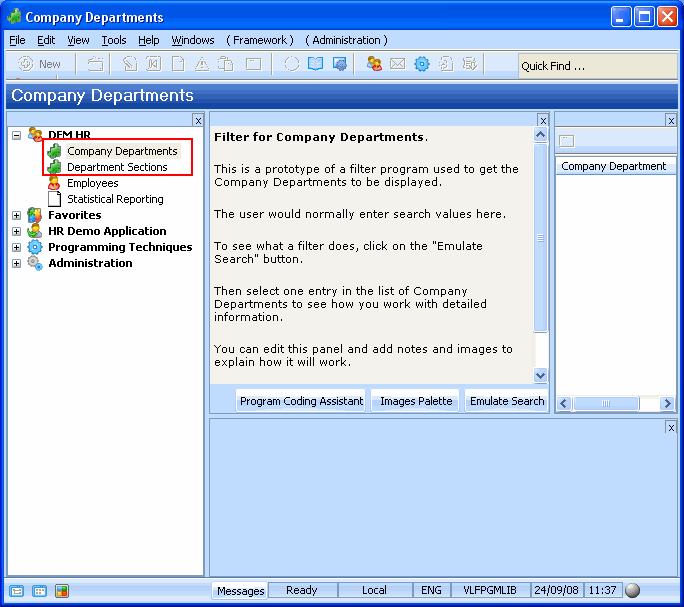Click the Messages button in status bar
Image resolution: width=684 pixels, height=607 pixels.
240,591
